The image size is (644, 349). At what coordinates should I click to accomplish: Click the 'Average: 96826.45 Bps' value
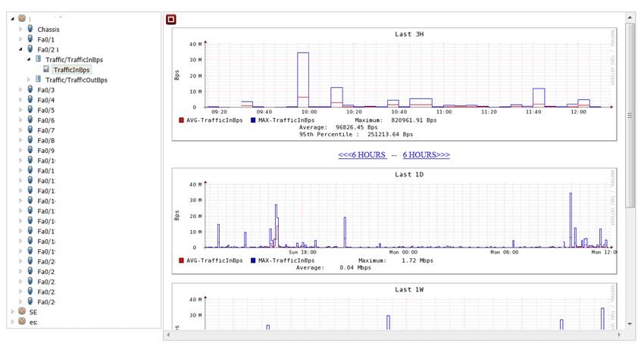coord(338,127)
